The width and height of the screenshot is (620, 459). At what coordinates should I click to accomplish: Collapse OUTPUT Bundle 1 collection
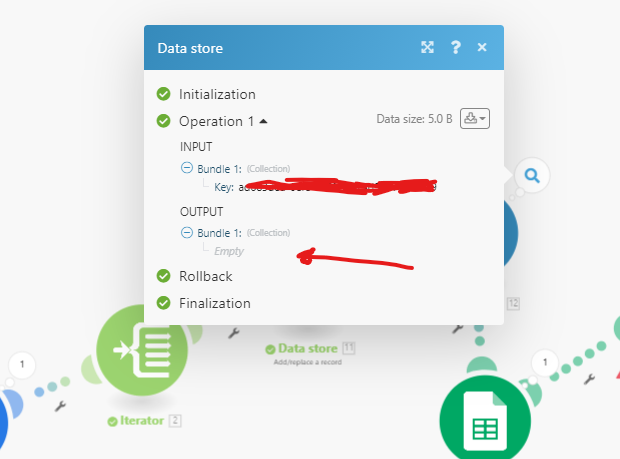pos(187,232)
